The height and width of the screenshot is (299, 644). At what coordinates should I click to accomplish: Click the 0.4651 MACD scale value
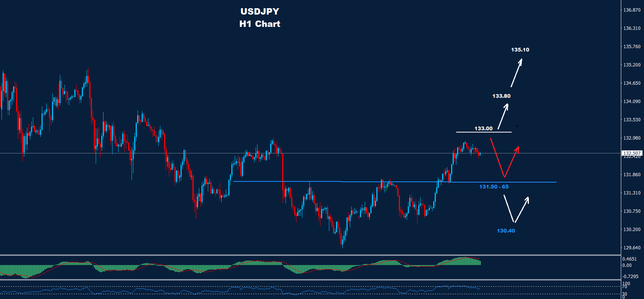pyautogui.click(x=629, y=259)
